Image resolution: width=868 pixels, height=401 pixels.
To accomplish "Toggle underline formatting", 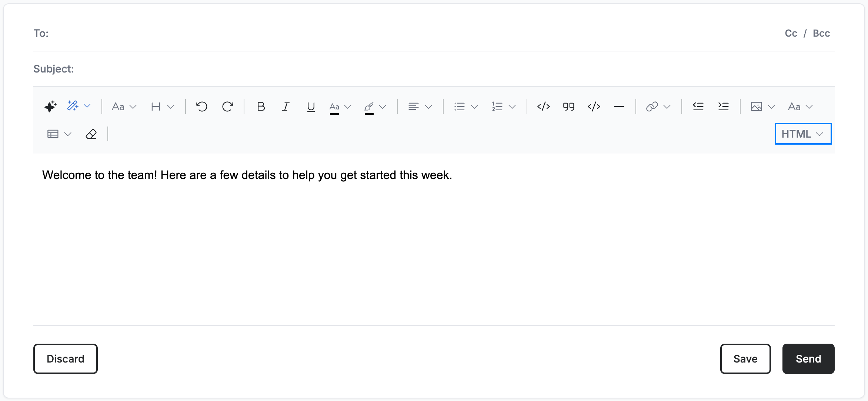I will pyautogui.click(x=311, y=107).
